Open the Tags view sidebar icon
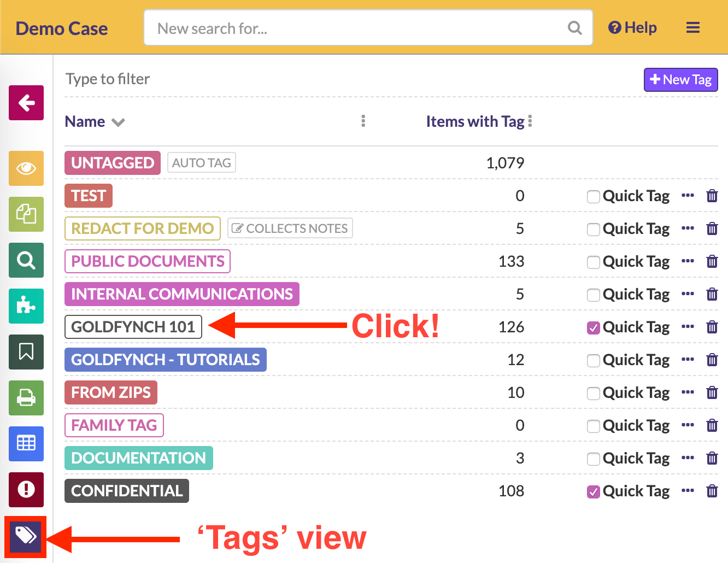The width and height of the screenshot is (728, 563). tap(26, 537)
